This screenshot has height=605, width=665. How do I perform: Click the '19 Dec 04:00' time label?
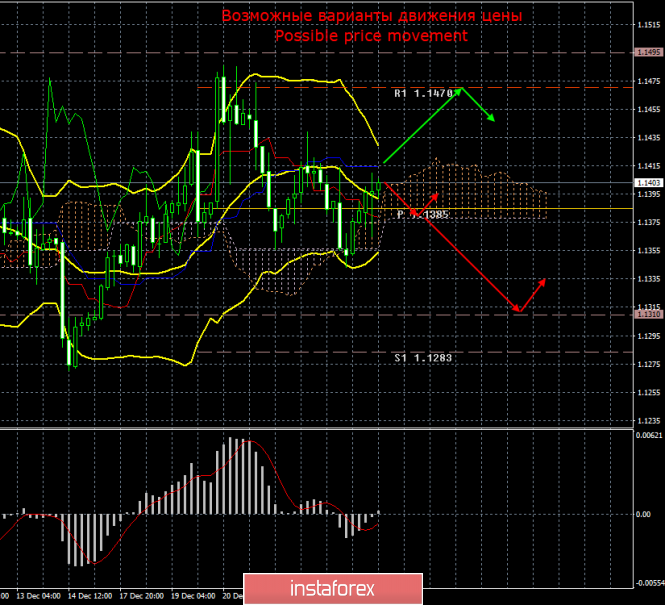point(193,596)
